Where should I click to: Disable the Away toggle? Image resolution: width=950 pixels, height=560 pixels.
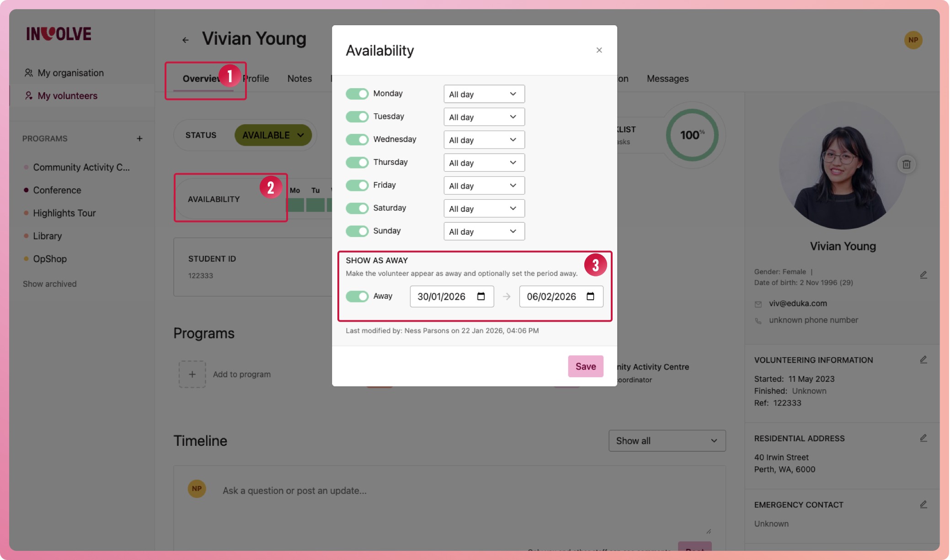click(x=357, y=296)
